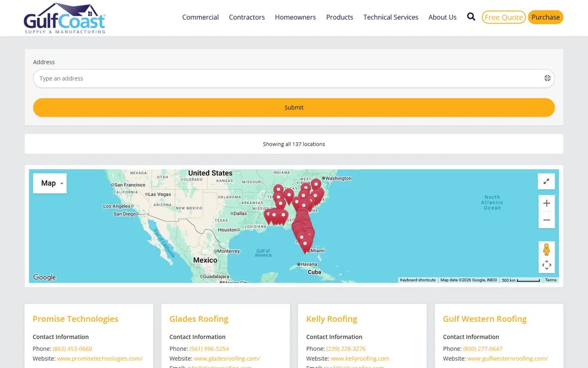Open the Homeowners menu

pos(295,17)
